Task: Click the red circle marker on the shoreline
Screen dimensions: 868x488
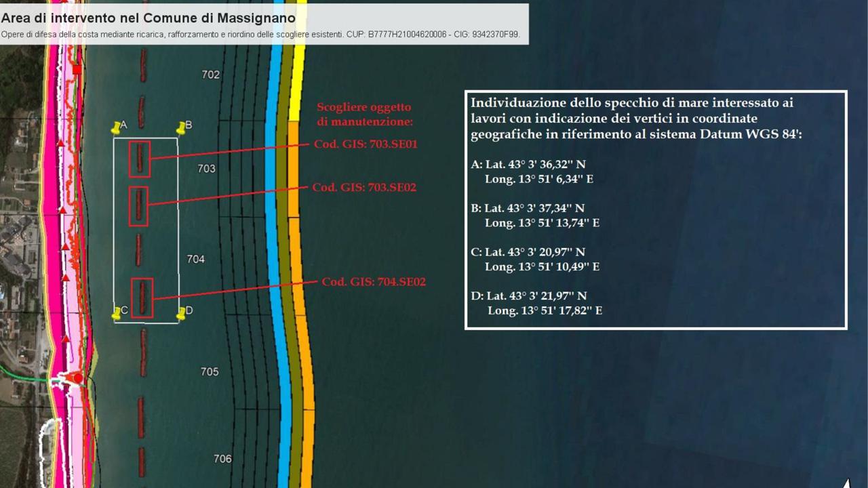Action: (78, 378)
